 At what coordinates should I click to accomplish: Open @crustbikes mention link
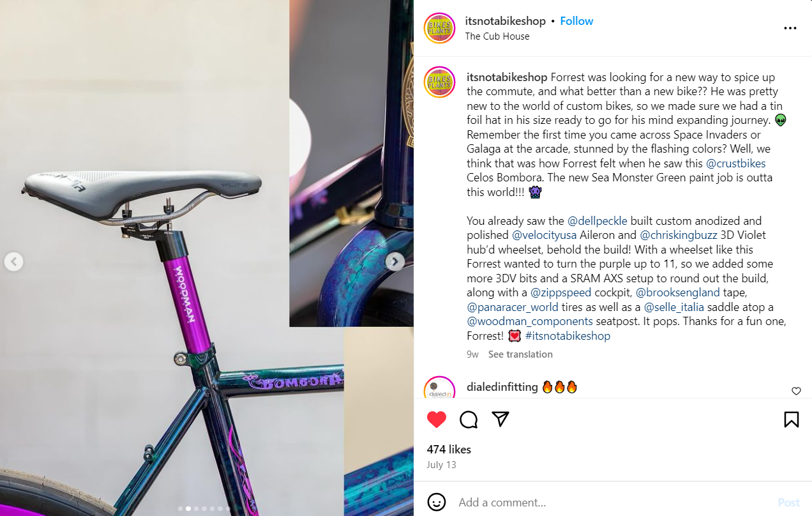pos(735,163)
